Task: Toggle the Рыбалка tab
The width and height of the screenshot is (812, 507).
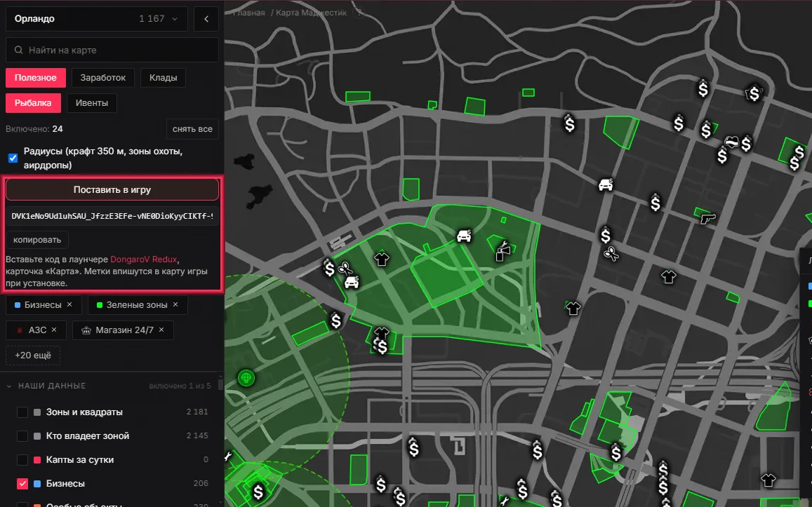Action: 33,103
